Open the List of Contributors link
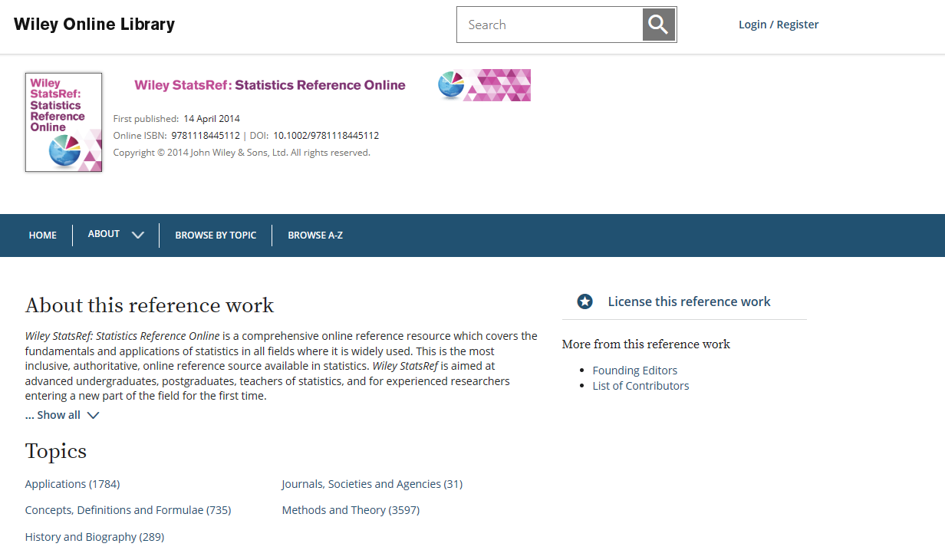 (x=640, y=386)
